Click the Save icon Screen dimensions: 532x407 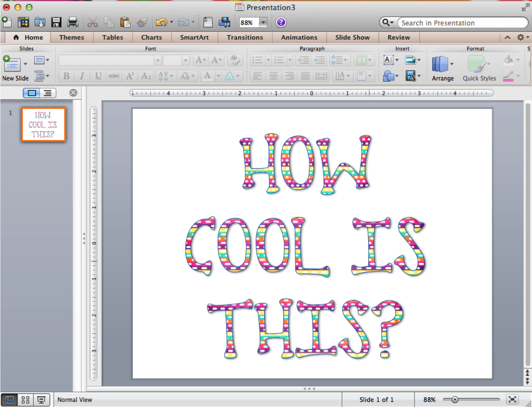pyautogui.click(x=56, y=22)
